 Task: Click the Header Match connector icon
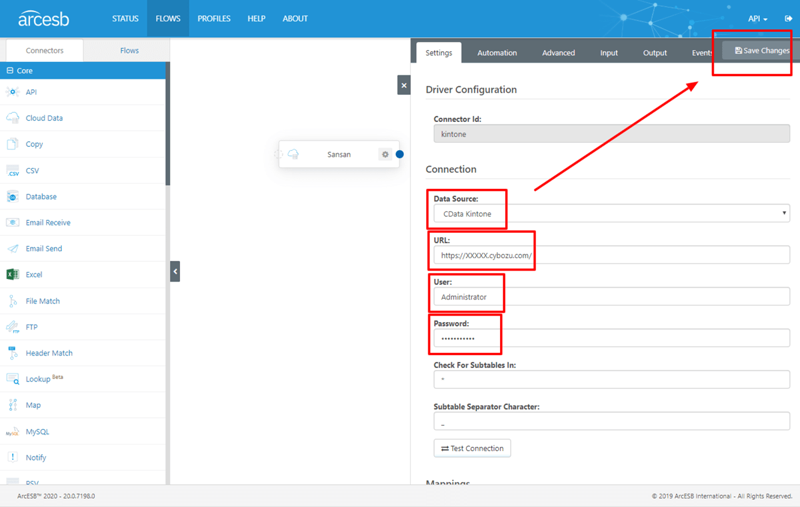point(13,353)
